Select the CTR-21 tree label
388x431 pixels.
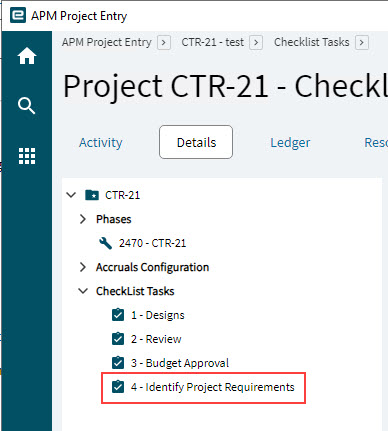[122, 195]
